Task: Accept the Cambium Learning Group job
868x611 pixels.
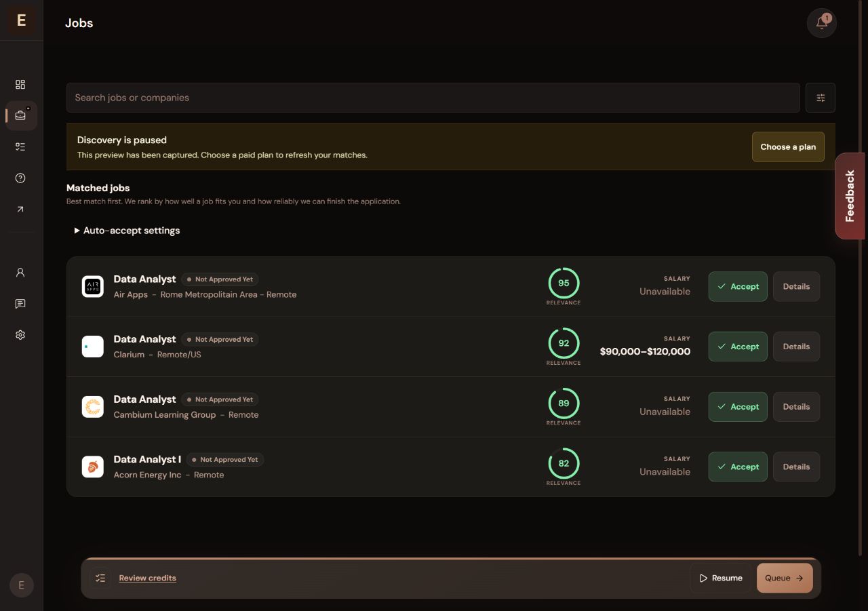Action: point(738,407)
